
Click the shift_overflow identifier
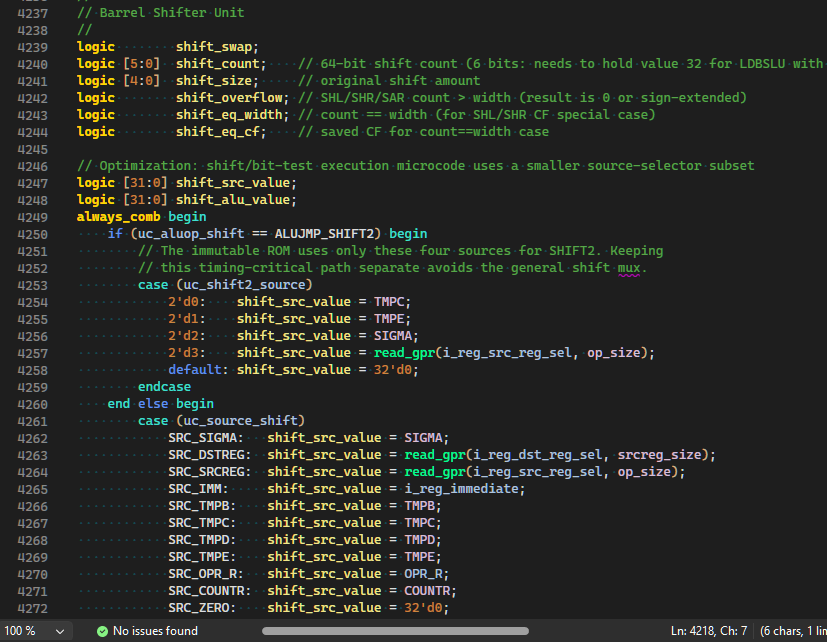pyautogui.click(x=229, y=98)
